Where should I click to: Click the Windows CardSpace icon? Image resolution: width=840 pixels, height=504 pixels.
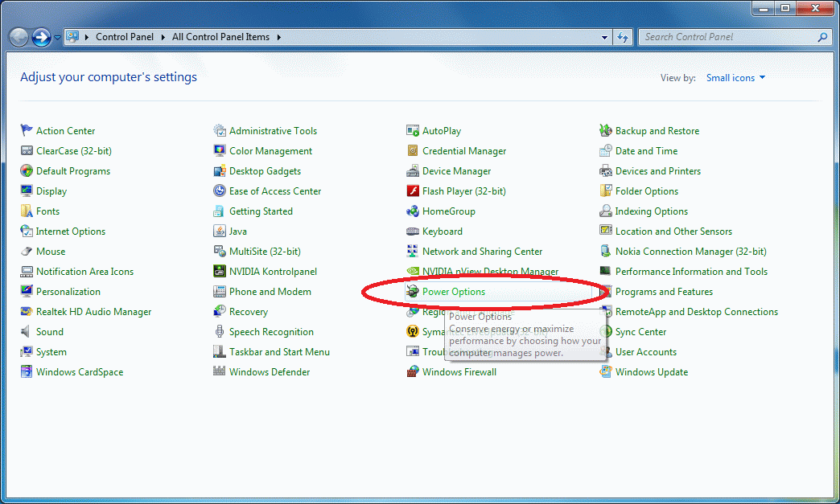click(x=27, y=371)
